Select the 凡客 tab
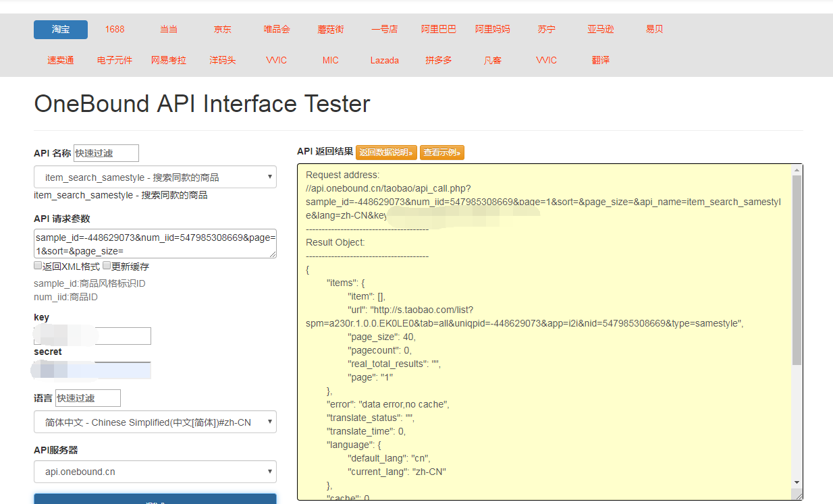 493,60
